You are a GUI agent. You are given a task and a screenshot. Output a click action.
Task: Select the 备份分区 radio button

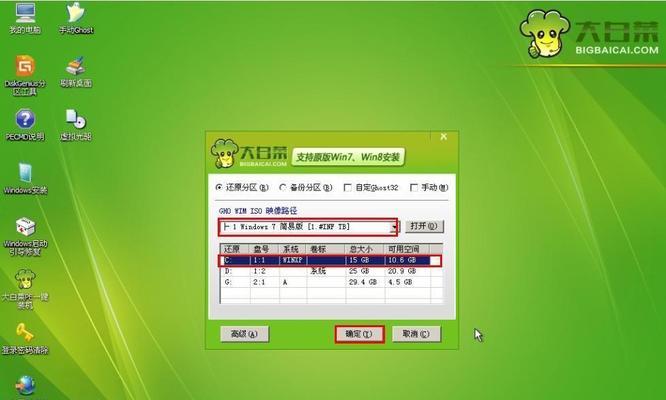tap(283, 187)
